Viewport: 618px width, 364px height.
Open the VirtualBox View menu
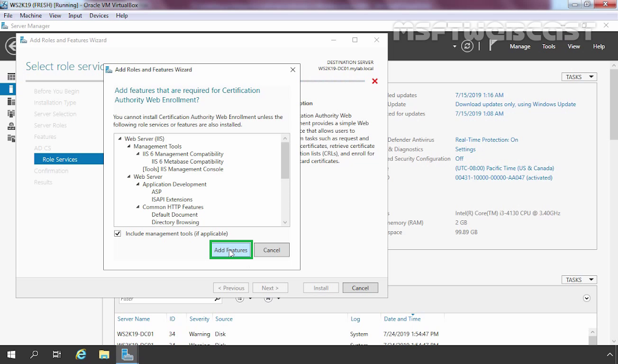tap(55, 15)
